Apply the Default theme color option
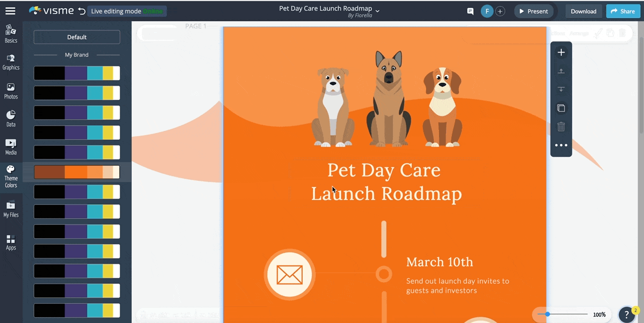 tap(77, 37)
